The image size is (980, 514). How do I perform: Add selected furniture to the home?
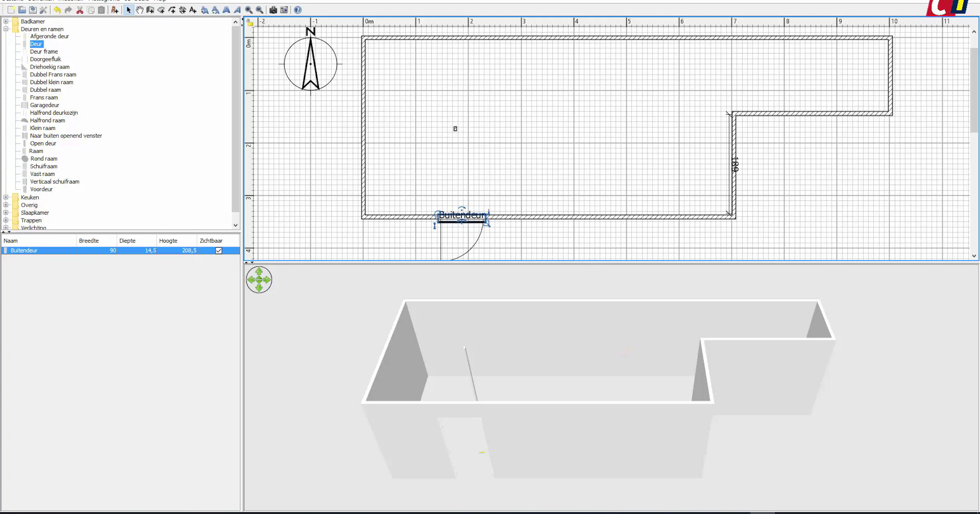(115, 10)
